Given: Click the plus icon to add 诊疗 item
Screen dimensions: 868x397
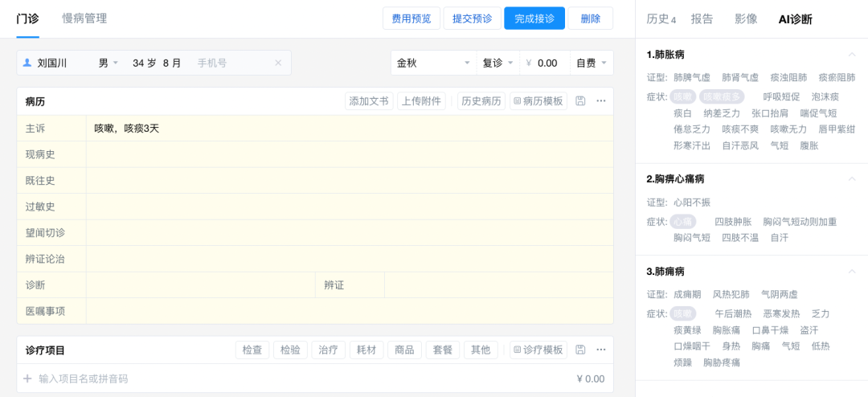Looking at the screenshot, I should 27,379.
